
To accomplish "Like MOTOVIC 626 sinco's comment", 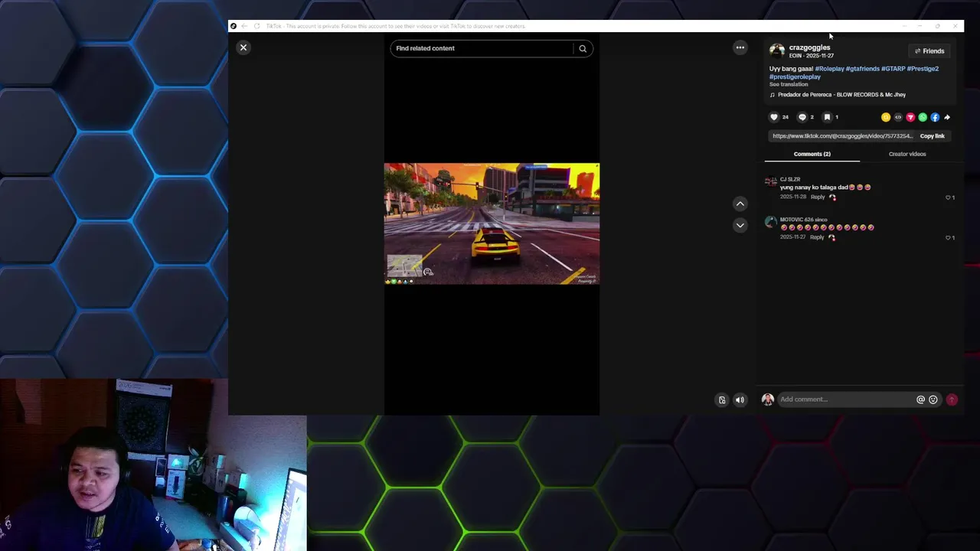I will (x=949, y=237).
